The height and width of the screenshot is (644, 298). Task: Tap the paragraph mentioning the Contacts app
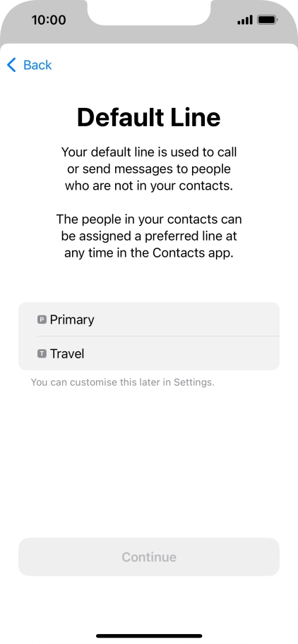click(149, 236)
